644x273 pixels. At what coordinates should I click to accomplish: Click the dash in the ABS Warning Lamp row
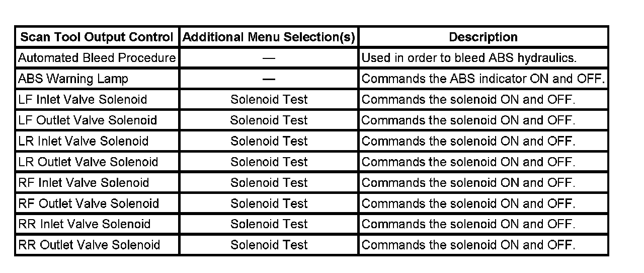click(x=269, y=79)
